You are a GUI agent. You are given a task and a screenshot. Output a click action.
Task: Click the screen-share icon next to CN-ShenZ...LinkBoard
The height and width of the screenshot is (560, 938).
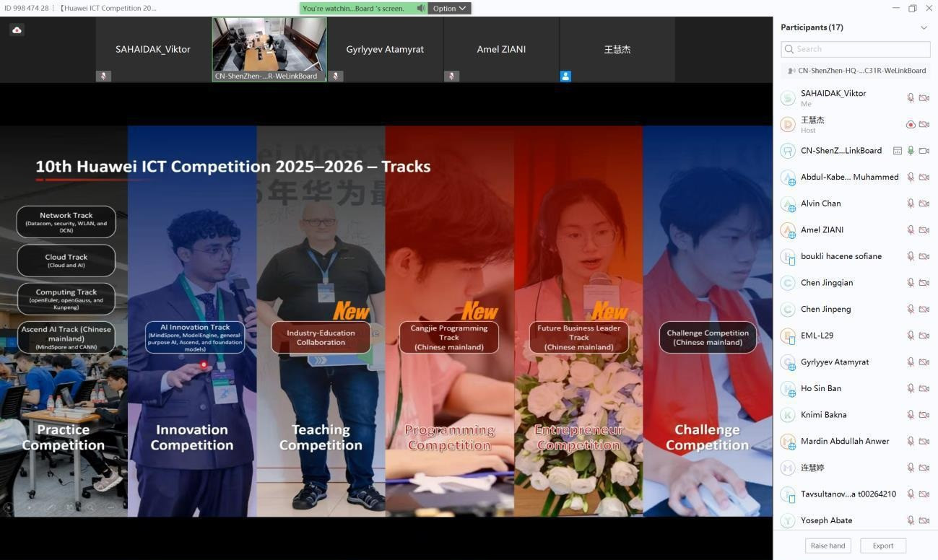pos(898,151)
